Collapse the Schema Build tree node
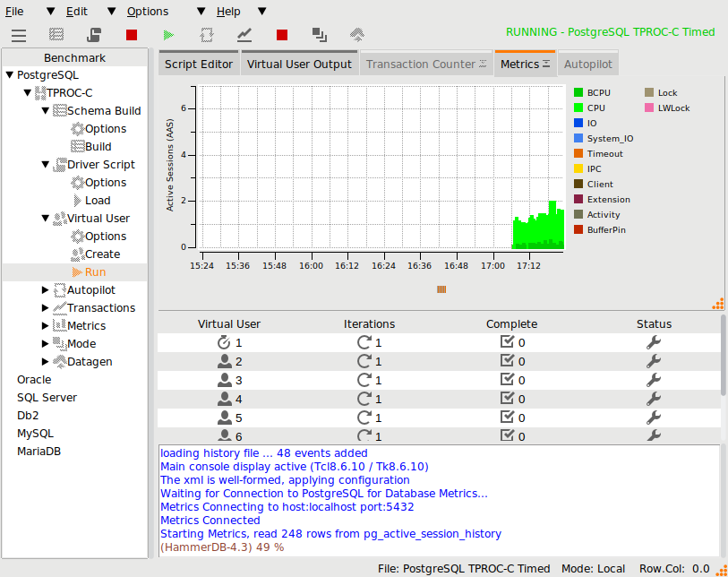Screen dimensions: 728x577 pyautogui.click(x=45, y=110)
